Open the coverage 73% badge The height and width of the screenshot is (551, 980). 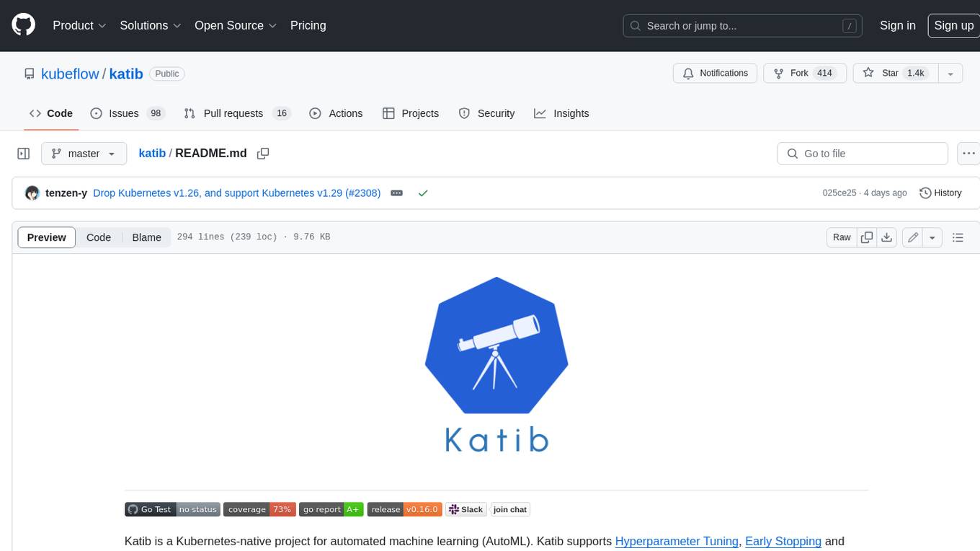coord(259,509)
